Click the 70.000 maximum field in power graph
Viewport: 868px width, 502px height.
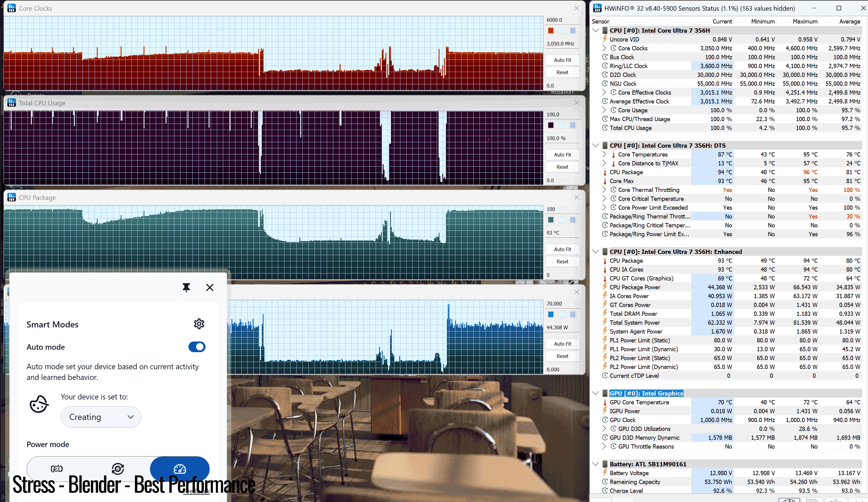562,304
